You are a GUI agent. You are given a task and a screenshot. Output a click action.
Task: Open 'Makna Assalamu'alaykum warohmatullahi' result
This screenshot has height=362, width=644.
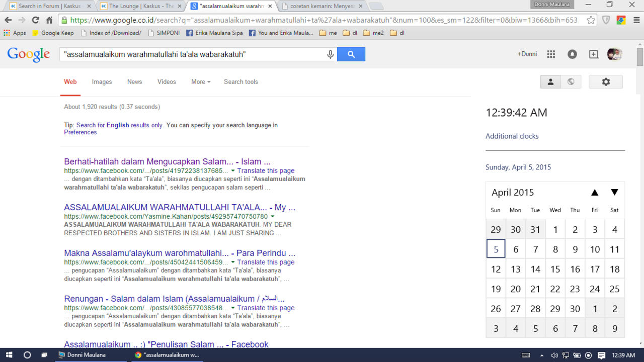pyautogui.click(x=180, y=253)
